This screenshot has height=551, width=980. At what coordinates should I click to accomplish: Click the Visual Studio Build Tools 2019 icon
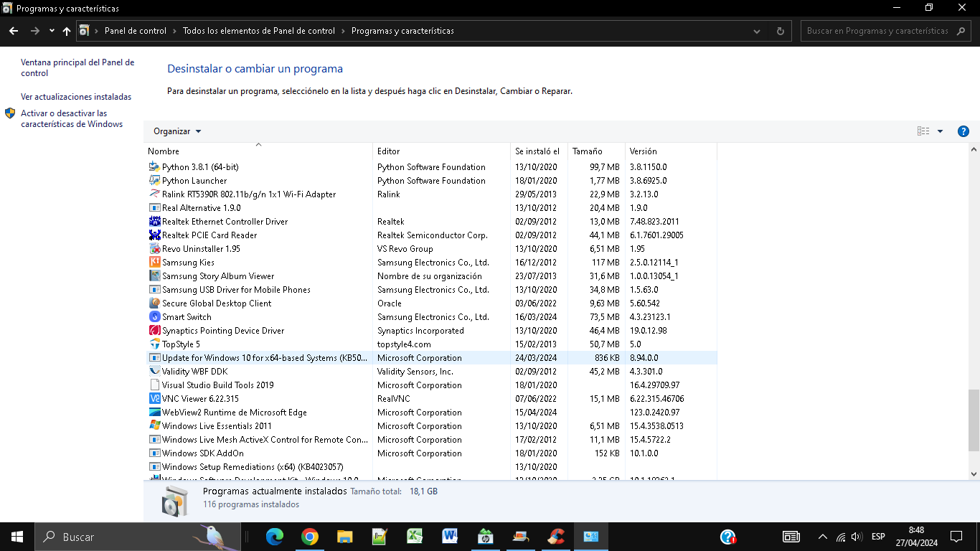[x=154, y=385]
